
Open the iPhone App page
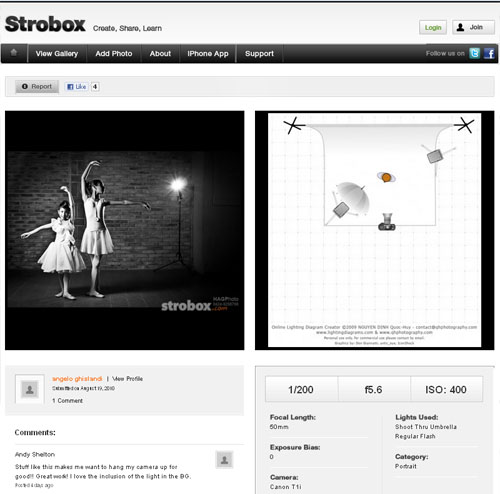(x=208, y=53)
